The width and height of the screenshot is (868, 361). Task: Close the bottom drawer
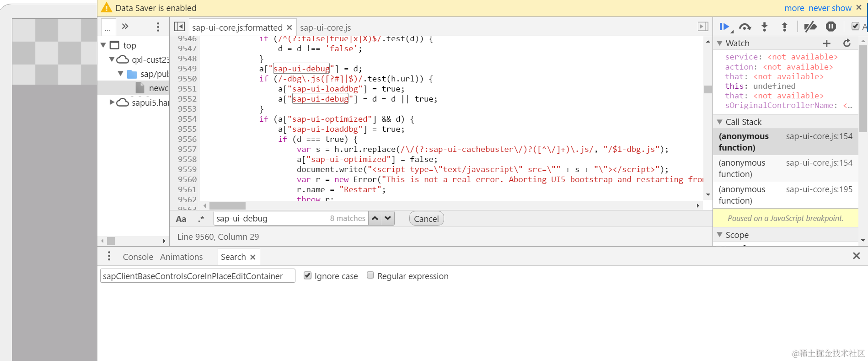[x=857, y=256]
